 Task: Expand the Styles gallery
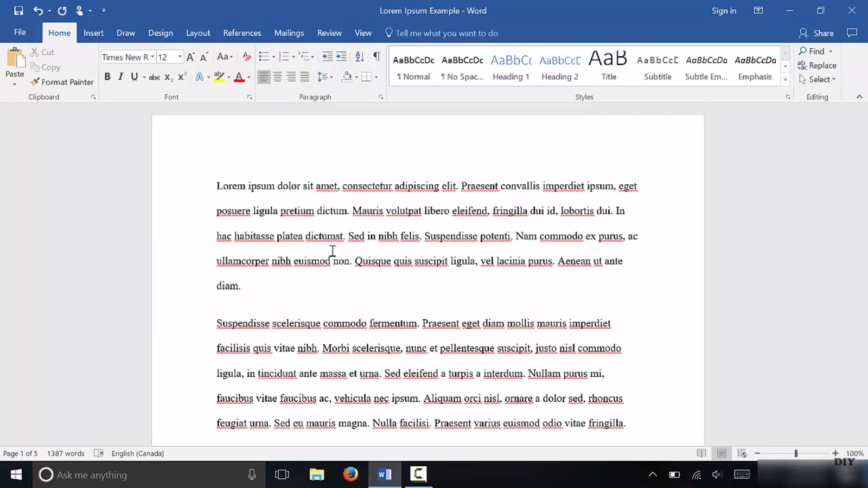tap(785, 79)
